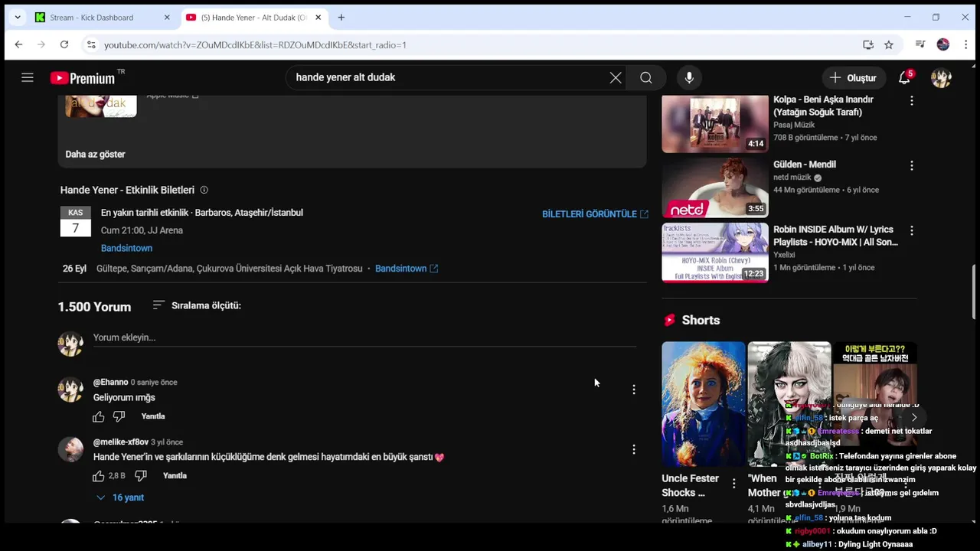Reply to the @Ehanno comment via Yanıtla

click(153, 416)
